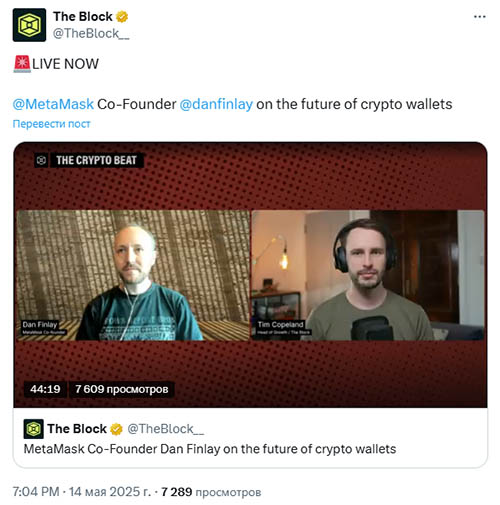Open the @TheBlock__ handle in quoted card

(165, 429)
